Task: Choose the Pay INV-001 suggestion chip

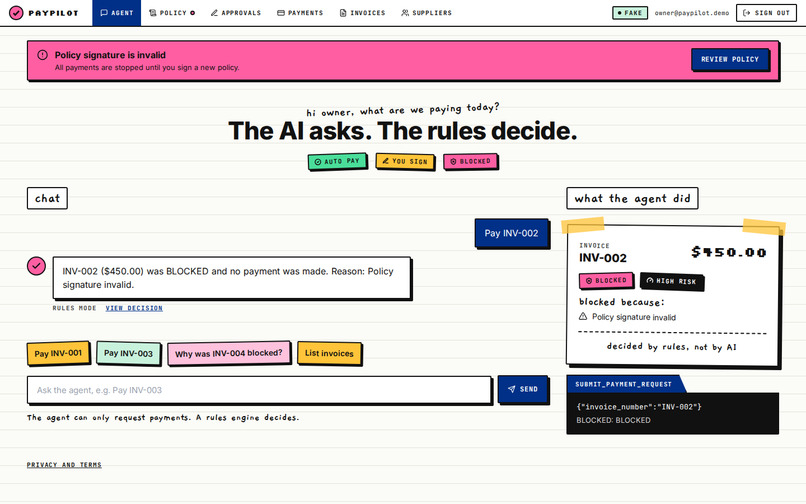Action: tap(58, 353)
